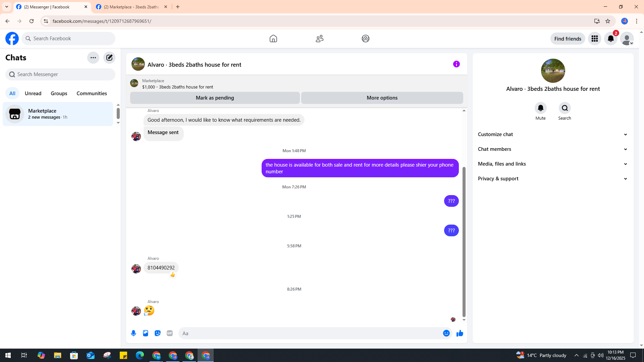Open the $1,000 3beds 2baths listing link
This screenshot has height=362, width=644.
click(x=177, y=87)
